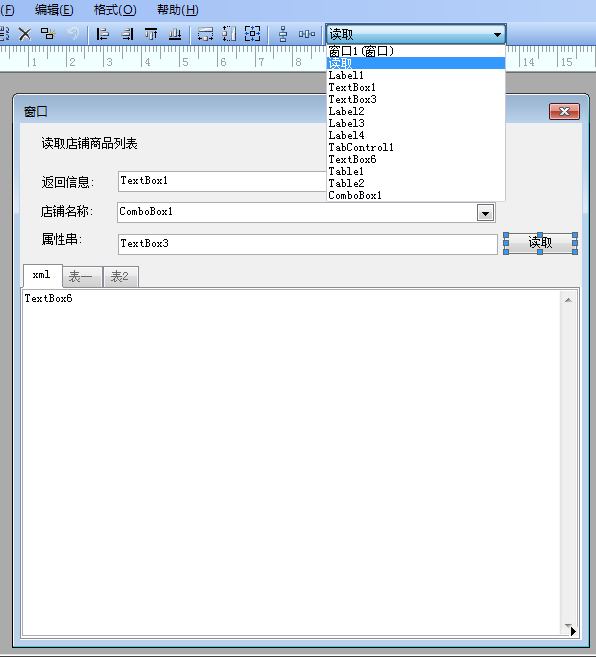The width and height of the screenshot is (596, 657).
Task: Open the 格式(O) menu
Action: coord(115,10)
